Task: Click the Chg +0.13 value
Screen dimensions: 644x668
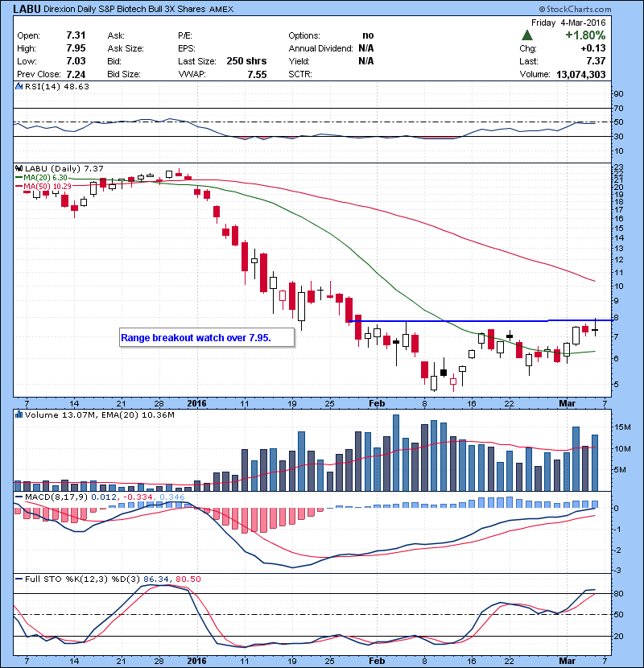Action: point(593,48)
